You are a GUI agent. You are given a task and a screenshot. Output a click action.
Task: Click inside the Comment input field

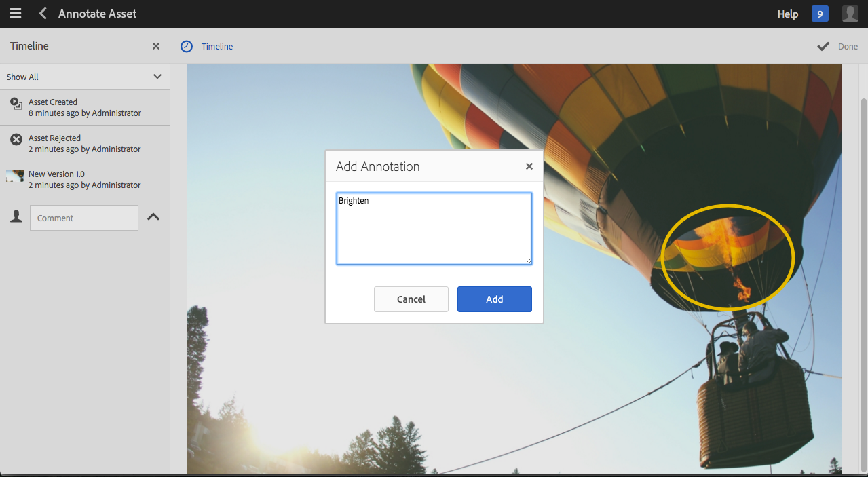coord(83,217)
